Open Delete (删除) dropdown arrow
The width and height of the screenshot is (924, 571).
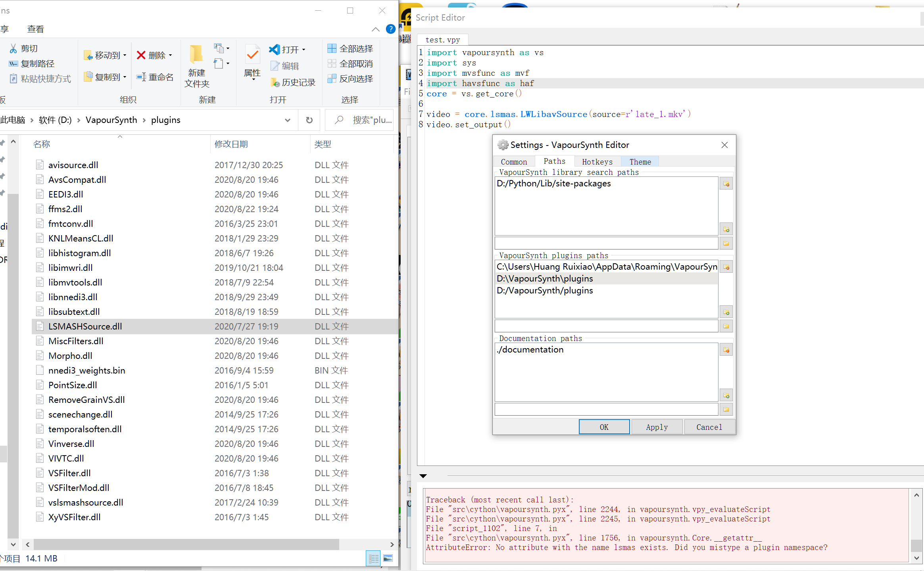(171, 55)
